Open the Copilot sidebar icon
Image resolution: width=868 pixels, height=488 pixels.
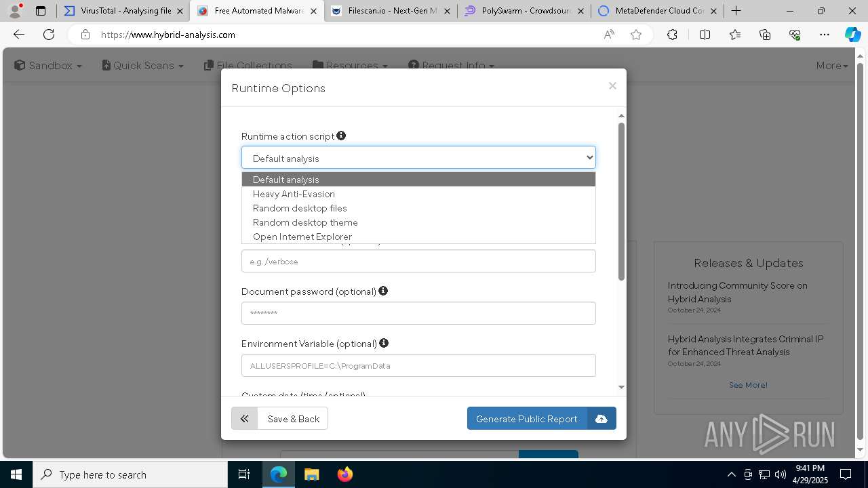click(x=852, y=35)
